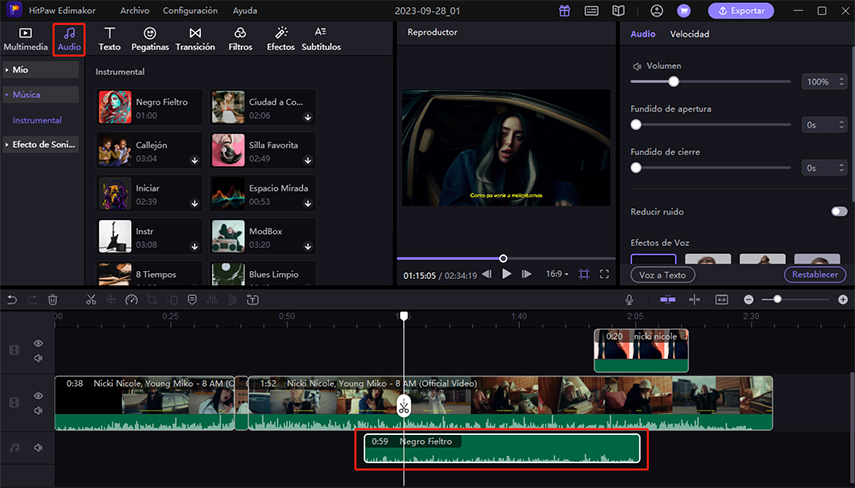
Task: Click the gift box icon
Action: click(x=564, y=10)
